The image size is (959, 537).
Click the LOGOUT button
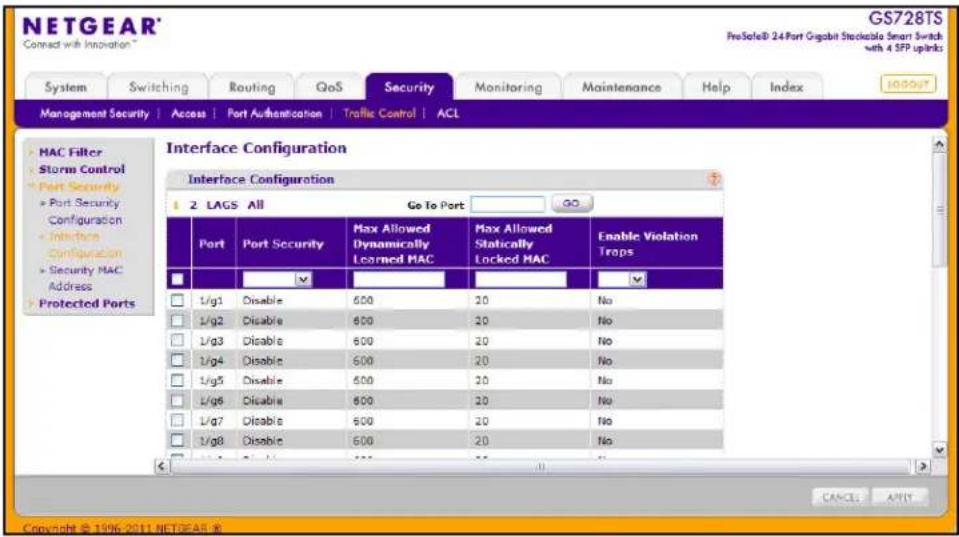click(x=908, y=84)
